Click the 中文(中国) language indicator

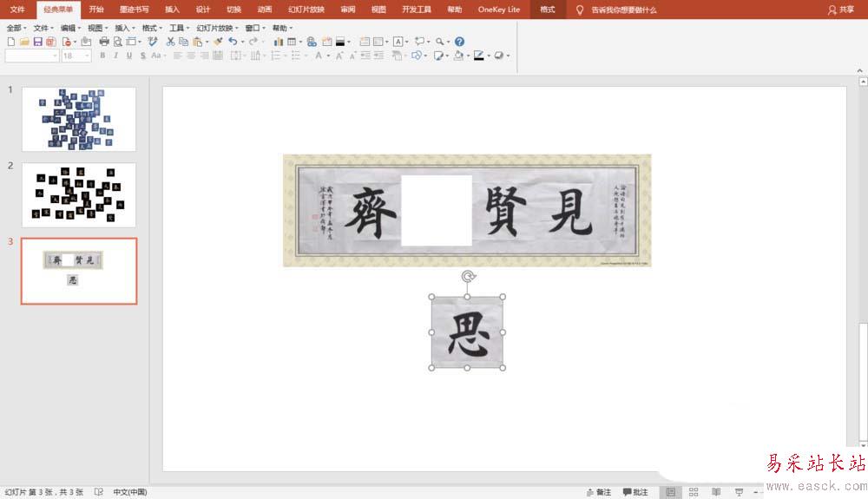(x=130, y=492)
